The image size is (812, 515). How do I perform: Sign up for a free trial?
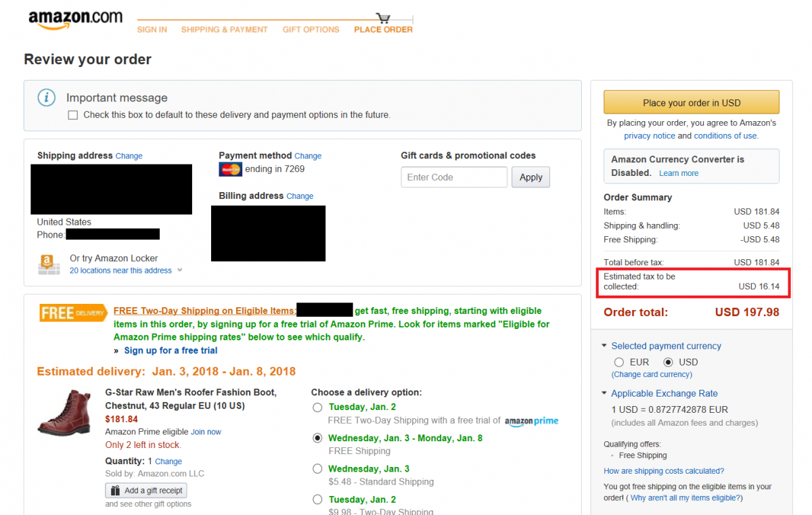point(171,351)
